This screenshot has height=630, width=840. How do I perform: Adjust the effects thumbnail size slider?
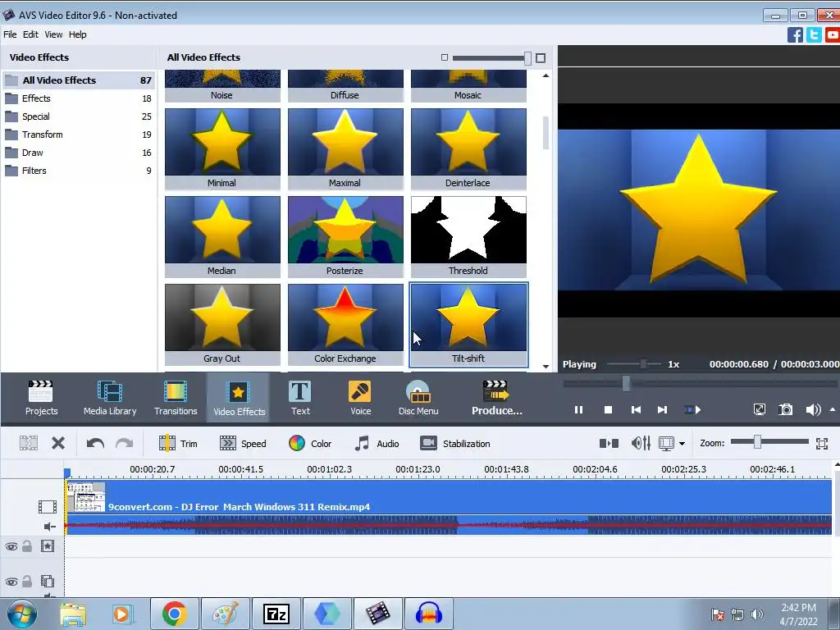[527, 58]
